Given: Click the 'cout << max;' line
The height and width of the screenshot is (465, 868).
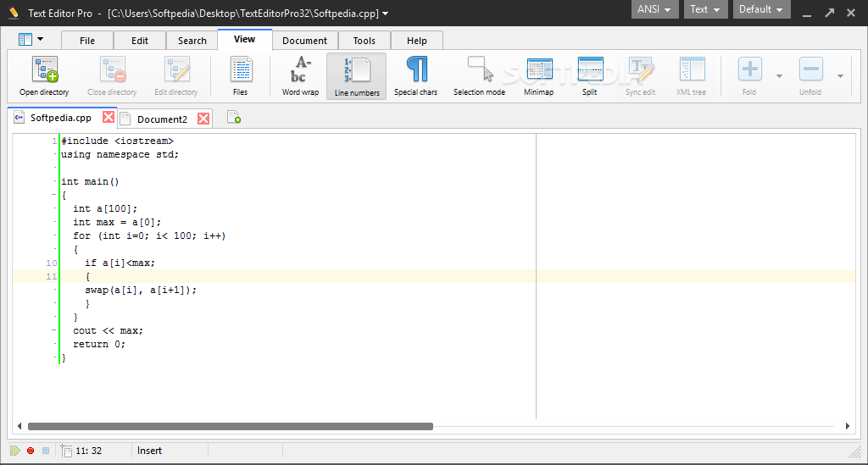Looking at the screenshot, I should (x=108, y=330).
